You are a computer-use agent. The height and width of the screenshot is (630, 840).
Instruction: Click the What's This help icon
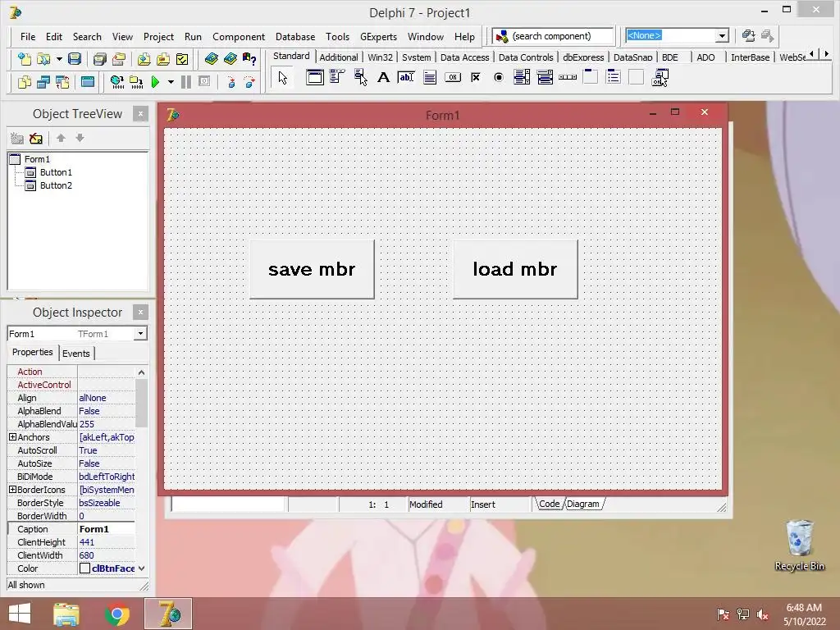click(249, 58)
